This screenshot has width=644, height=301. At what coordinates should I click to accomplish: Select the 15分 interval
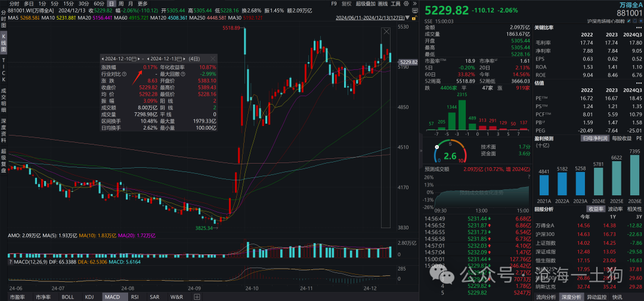coord(69,4)
